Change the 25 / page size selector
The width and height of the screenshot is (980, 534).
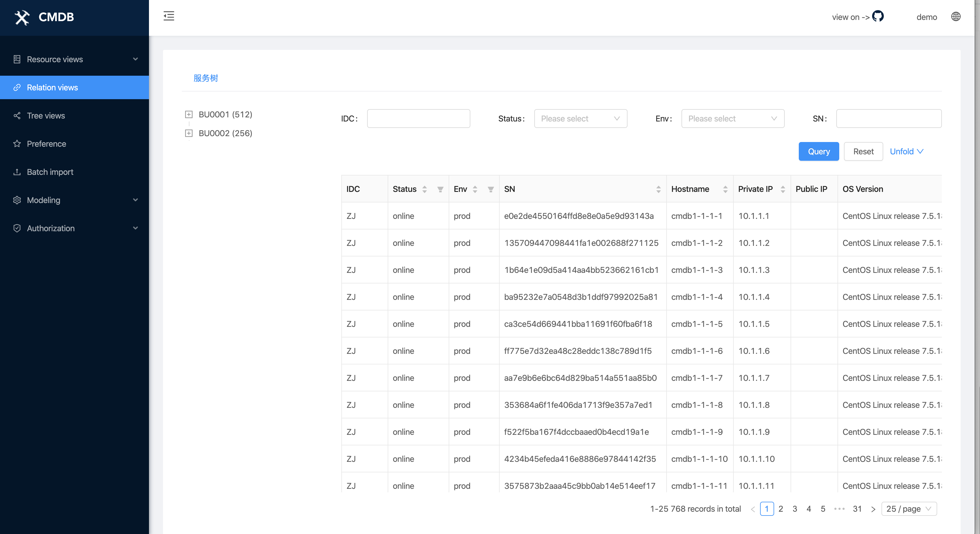[908, 509]
